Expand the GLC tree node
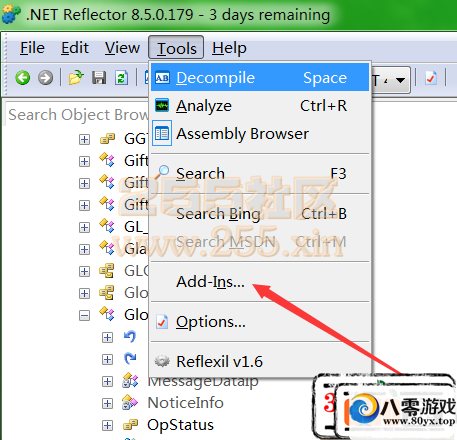Viewport: 457px width, 440px height. 84,271
